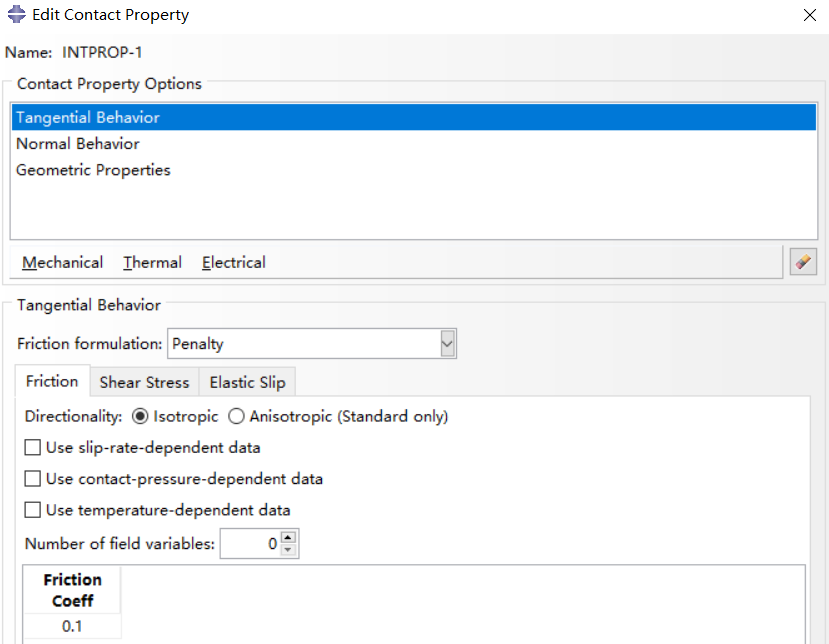Viewport: 829px width, 644px height.
Task: Click the Friction Coeff 0.1 cell
Action: [72, 626]
